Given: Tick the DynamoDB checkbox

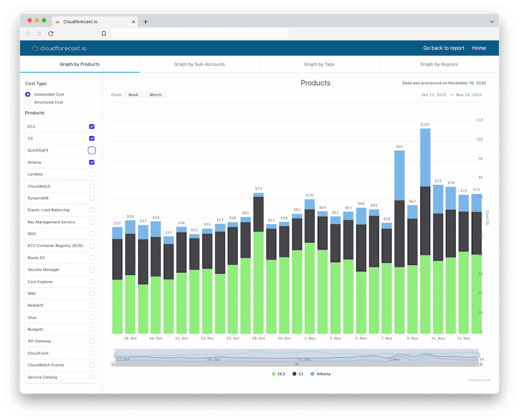Looking at the screenshot, I should click(92, 198).
